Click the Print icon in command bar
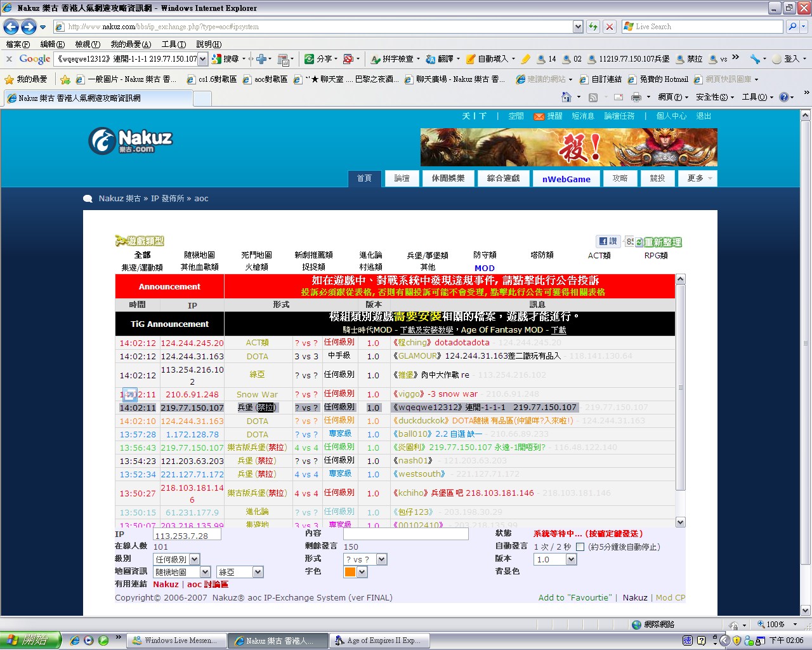 point(636,97)
